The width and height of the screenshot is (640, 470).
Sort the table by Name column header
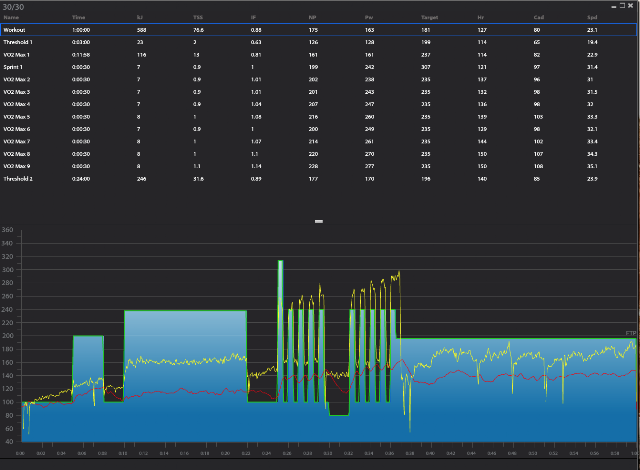coord(11,18)
